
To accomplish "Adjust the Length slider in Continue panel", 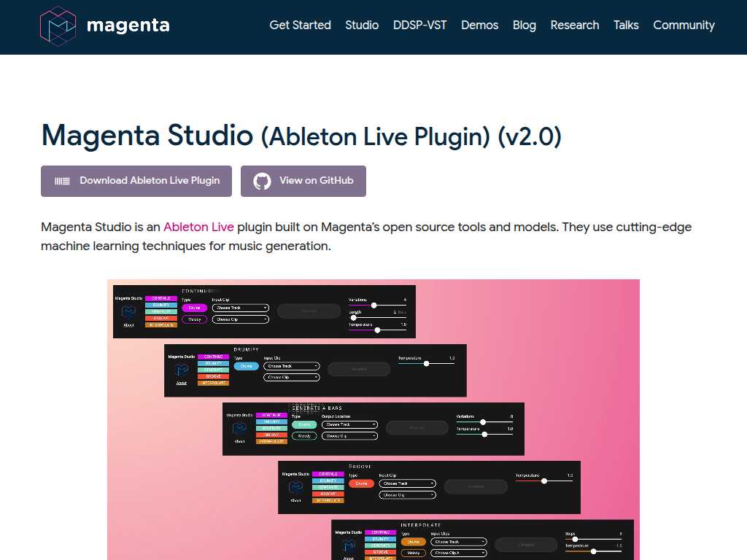I will click(377, 318).
